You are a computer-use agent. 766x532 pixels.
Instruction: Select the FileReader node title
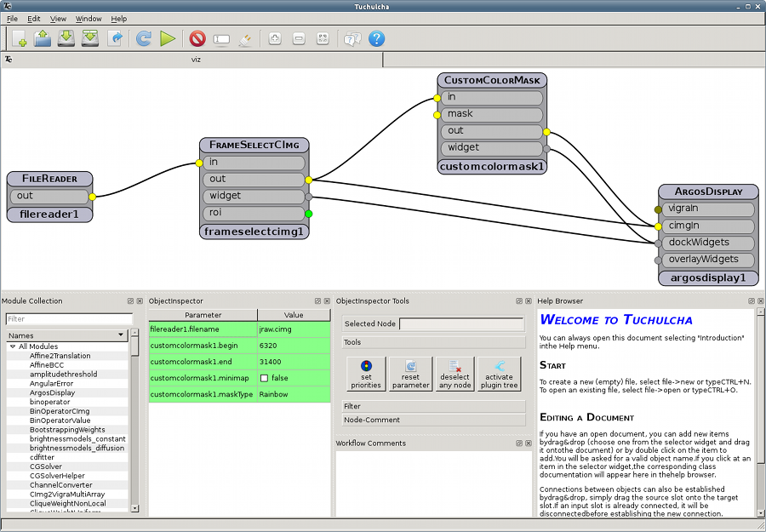(49, 178)
